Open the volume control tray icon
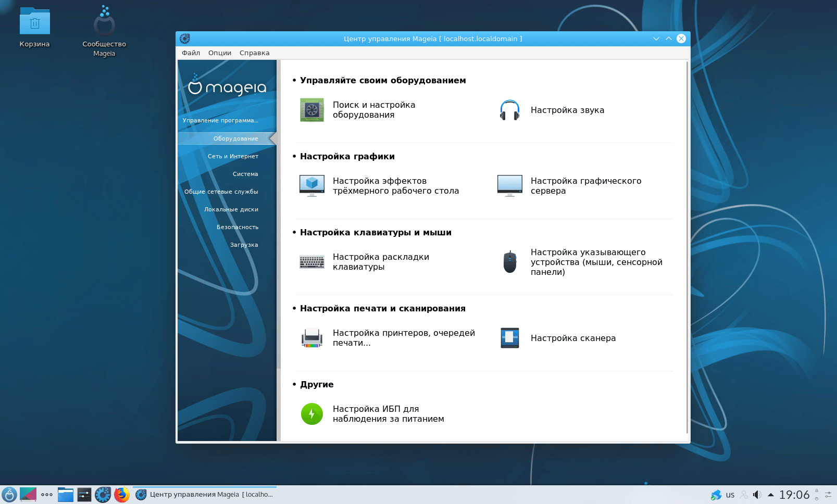 (757, 495)
